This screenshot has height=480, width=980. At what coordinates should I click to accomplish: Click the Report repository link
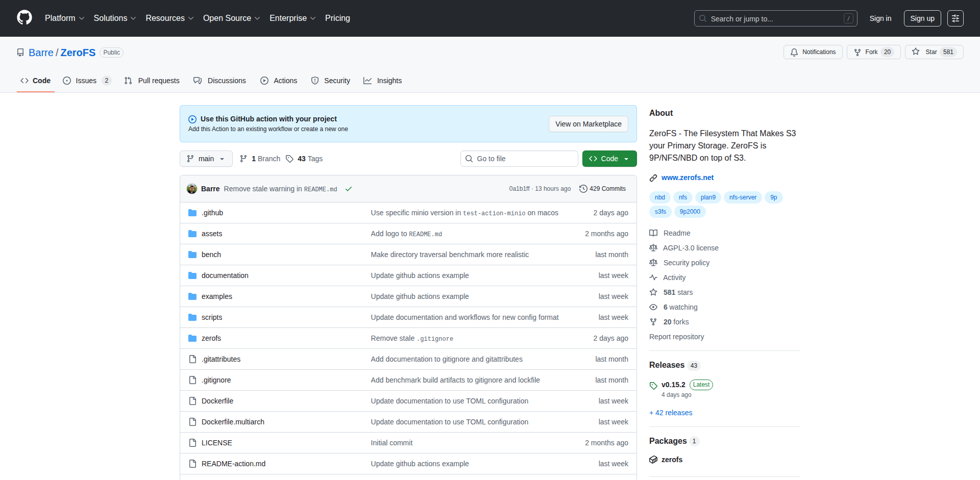pos(676,337)
